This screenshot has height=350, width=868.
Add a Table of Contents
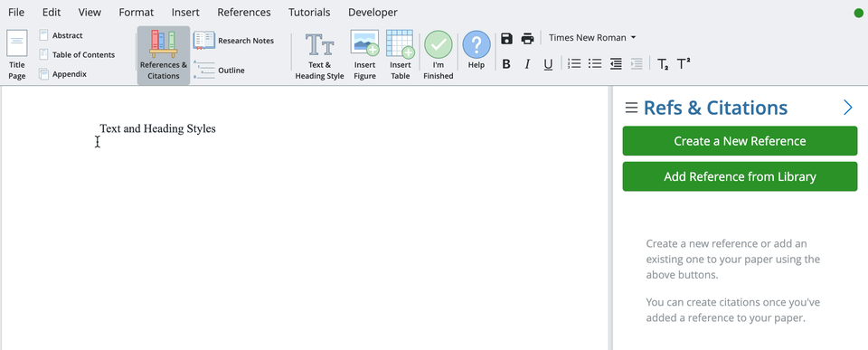[x=77, y=55]
